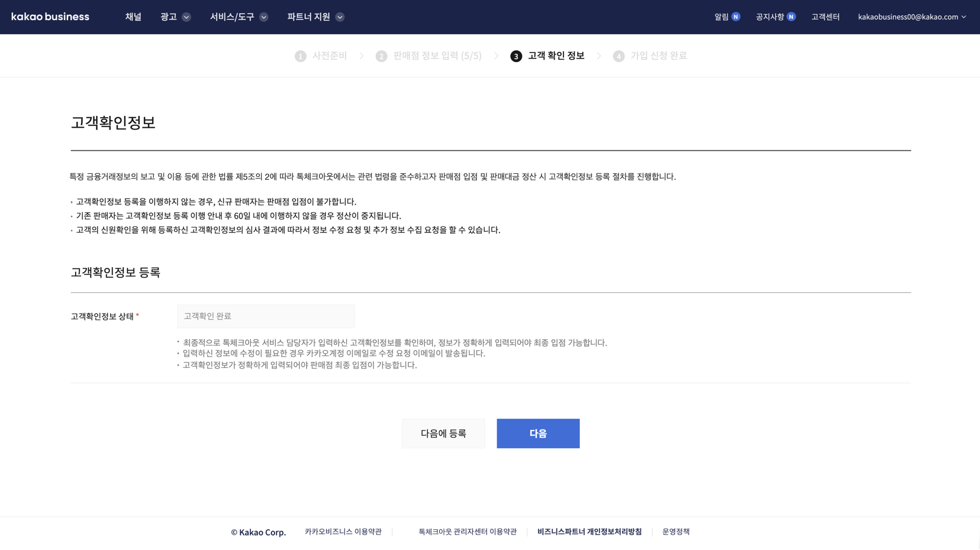Screen dimensions: 980x550
Task: Click the step 2 circle icon
Action: [x=381, y=56]
